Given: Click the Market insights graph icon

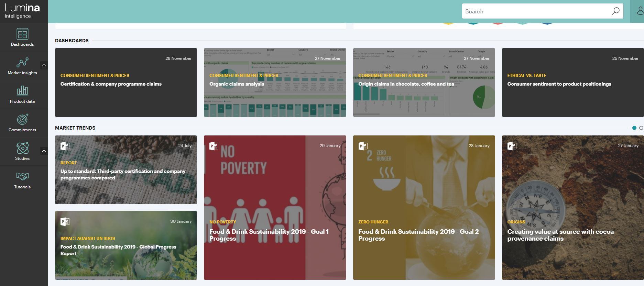Looking at the screenshot, I should point(22,63).
